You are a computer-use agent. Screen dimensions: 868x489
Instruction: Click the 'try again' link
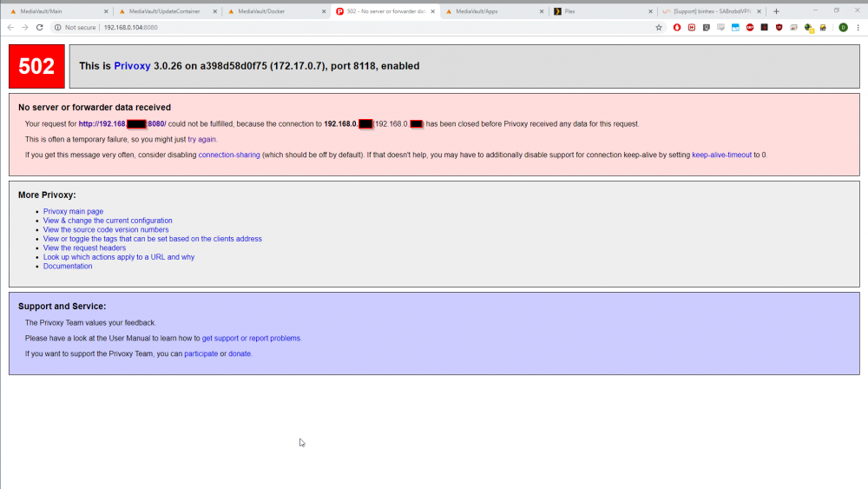click(x=201, y=140)
